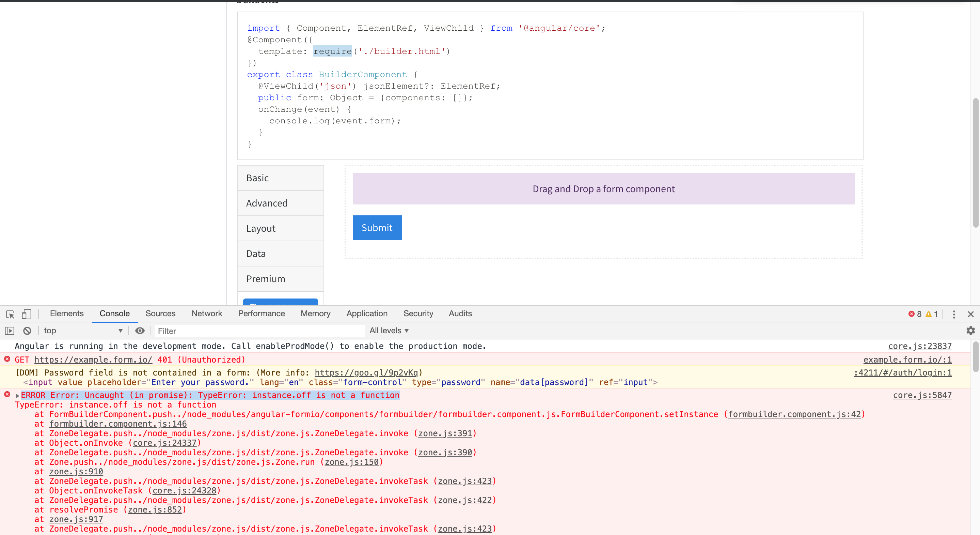Open the 'All levels' log filter dropdown
The height and width of the screenshot is (535, 980).
click(389, 331)
